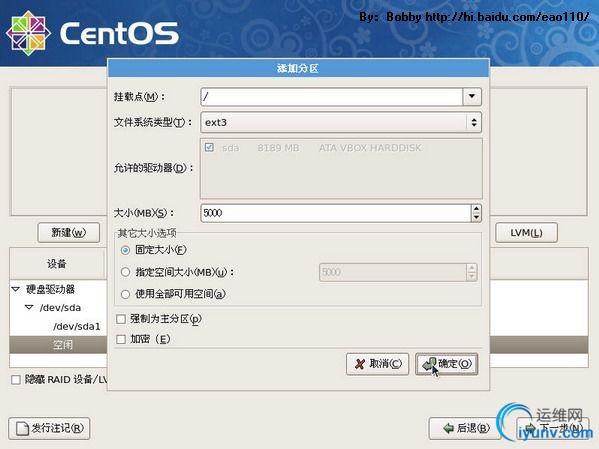Open the file system type ext3 combo box
Image resolution: width=599 pixels, height=449 pixels.
[x=341, y=122]
